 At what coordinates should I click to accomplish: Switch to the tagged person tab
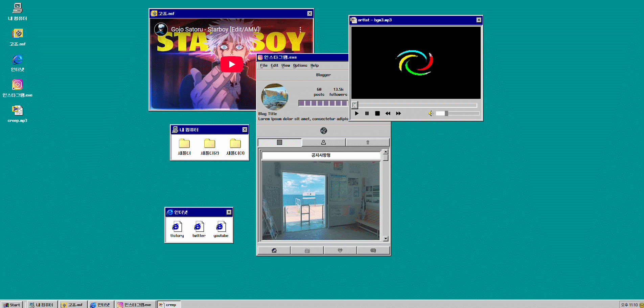[x=323, y=142]
